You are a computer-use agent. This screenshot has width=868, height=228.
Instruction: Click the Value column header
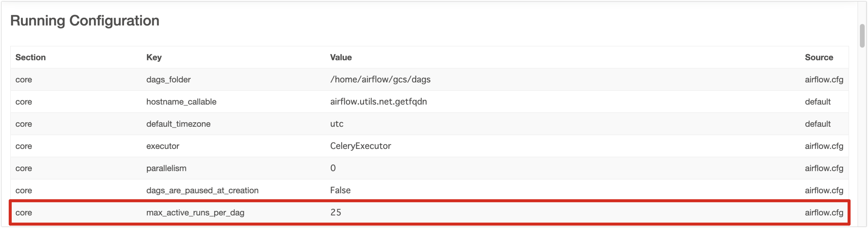[341, 57]
